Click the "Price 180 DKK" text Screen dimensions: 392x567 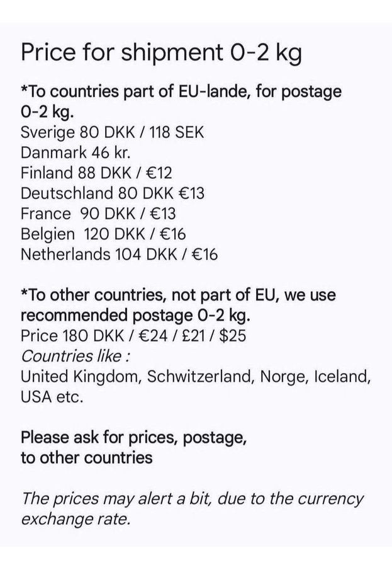tap(72, 335)
